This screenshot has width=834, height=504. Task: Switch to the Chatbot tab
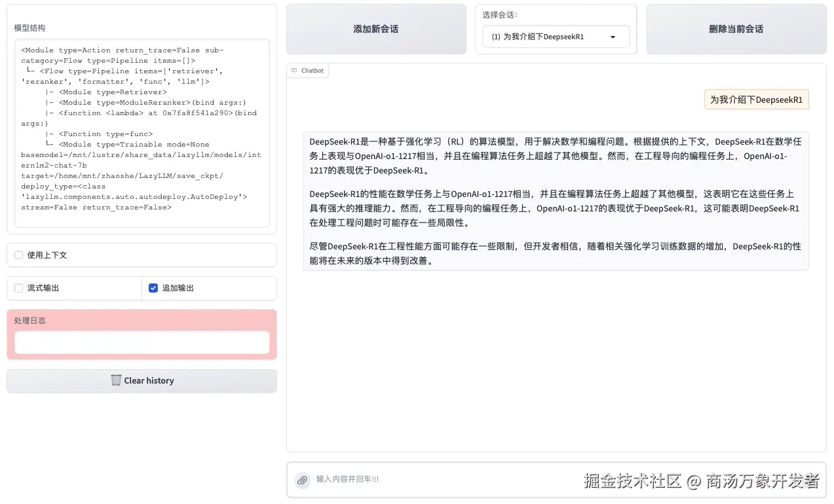(308, 70)
